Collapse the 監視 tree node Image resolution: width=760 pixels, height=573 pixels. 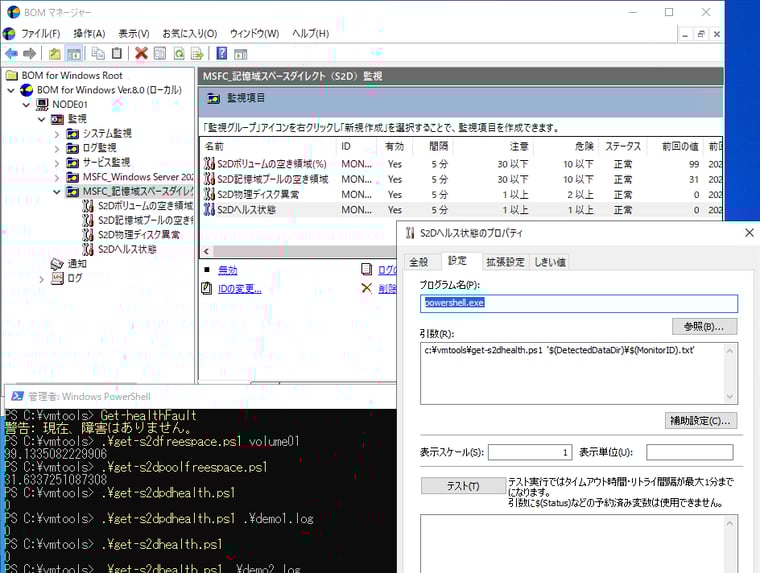[42, 119]
